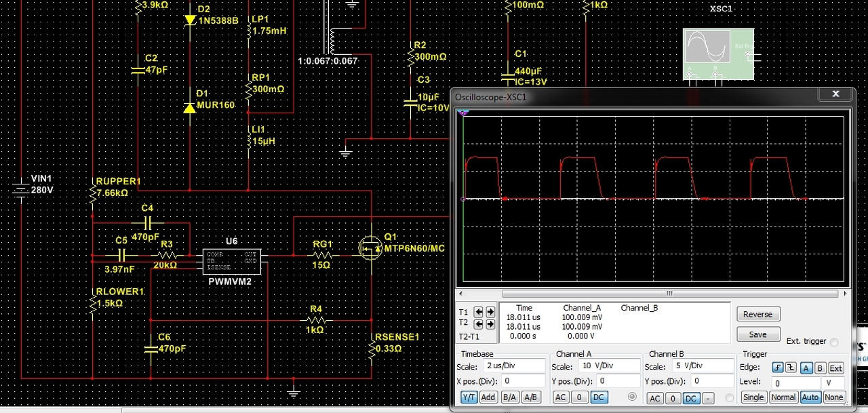868x413 pixels.
Task: Switch trigger mode to Normal
Action: (x=783, y=397)
